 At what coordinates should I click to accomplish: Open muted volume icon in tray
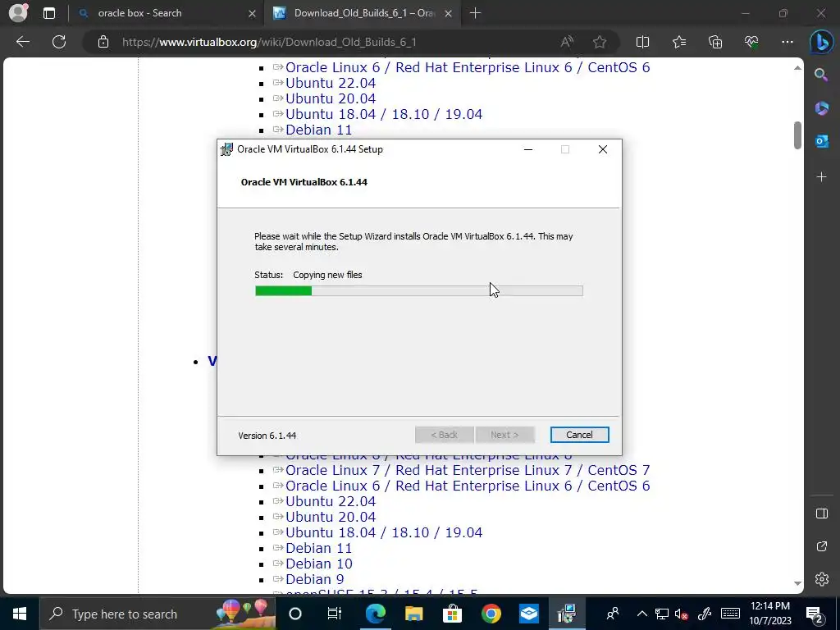pos(681,614)
